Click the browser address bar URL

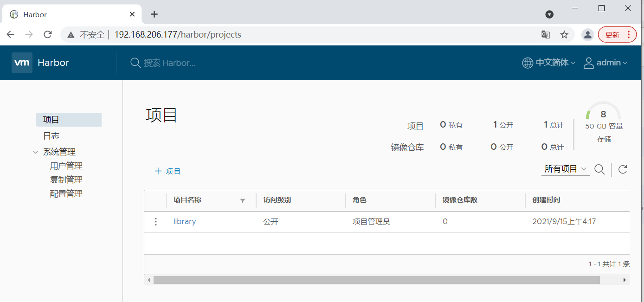[x=178, y=35]
